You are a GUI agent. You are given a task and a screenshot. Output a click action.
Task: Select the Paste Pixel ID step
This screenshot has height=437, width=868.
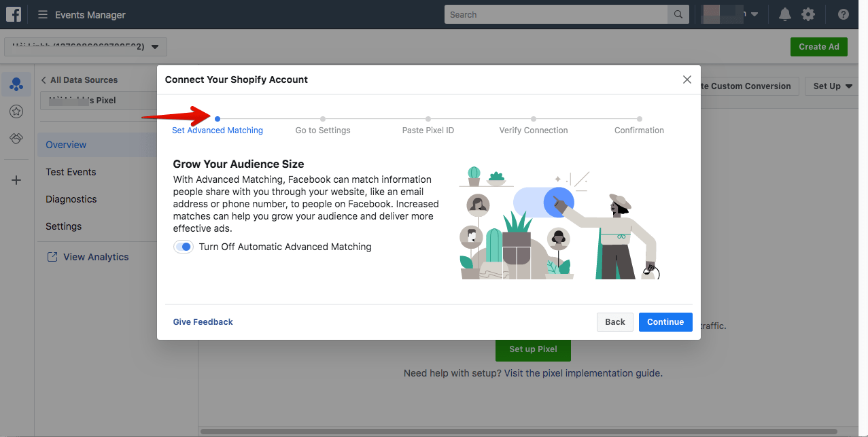point(428,130)
